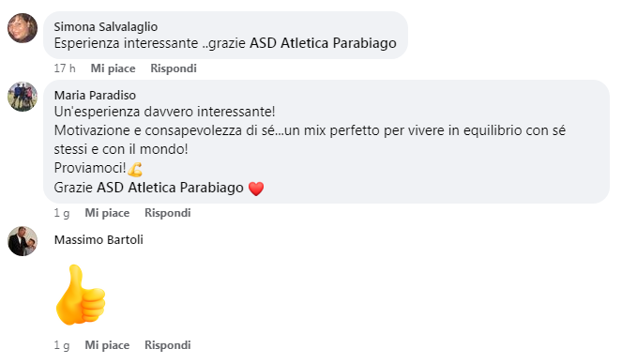The height and width of the screenshot is (364, 637).
Task: Click the flexed bicep emoji
Action: pyautogui.click(x=135, y=169)
